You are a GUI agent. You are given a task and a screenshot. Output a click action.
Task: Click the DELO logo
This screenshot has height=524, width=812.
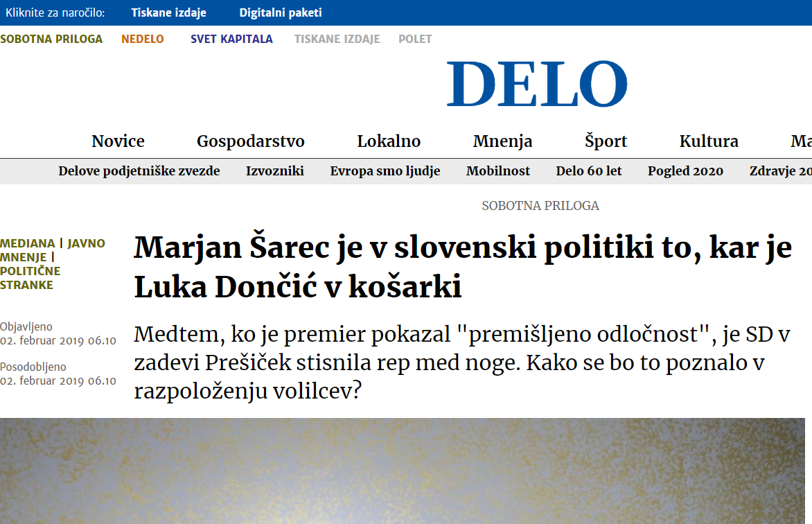[537, 84]
